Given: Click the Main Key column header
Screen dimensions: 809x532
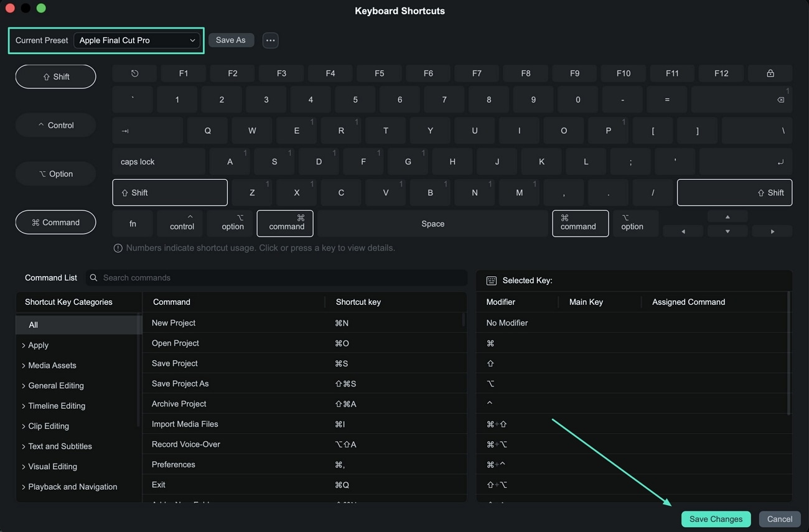Looking at the screenshot, I should tap(586, 302).
